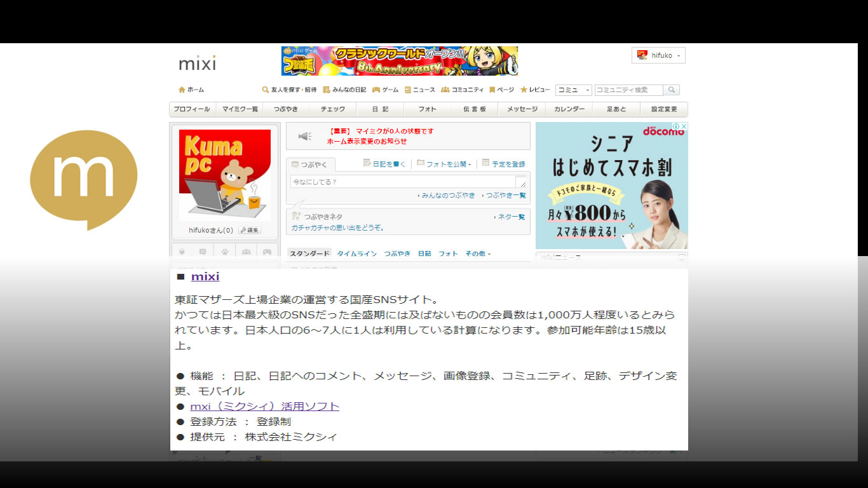
Task: Expand the hifuko account dropdown
Action: 658,55
